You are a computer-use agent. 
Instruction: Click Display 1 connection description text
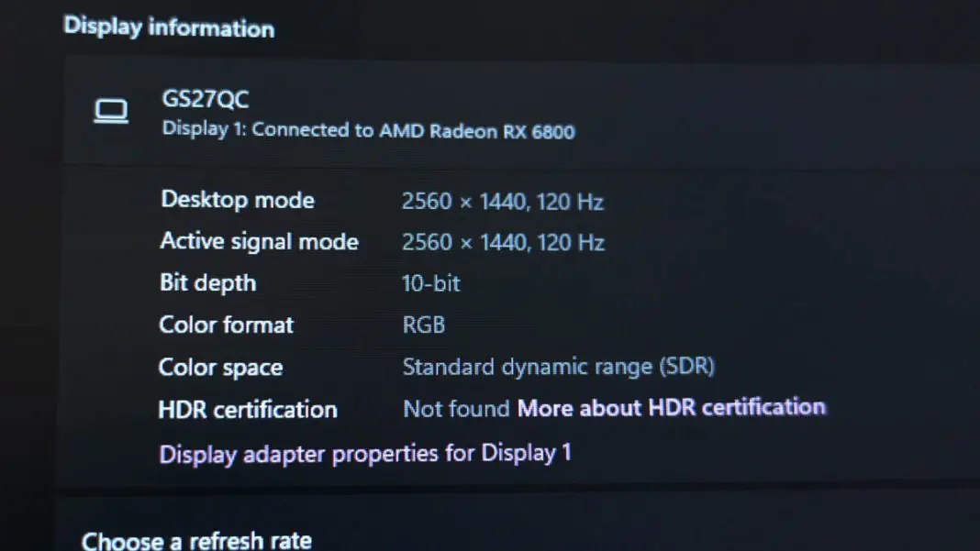coord(367,129)
